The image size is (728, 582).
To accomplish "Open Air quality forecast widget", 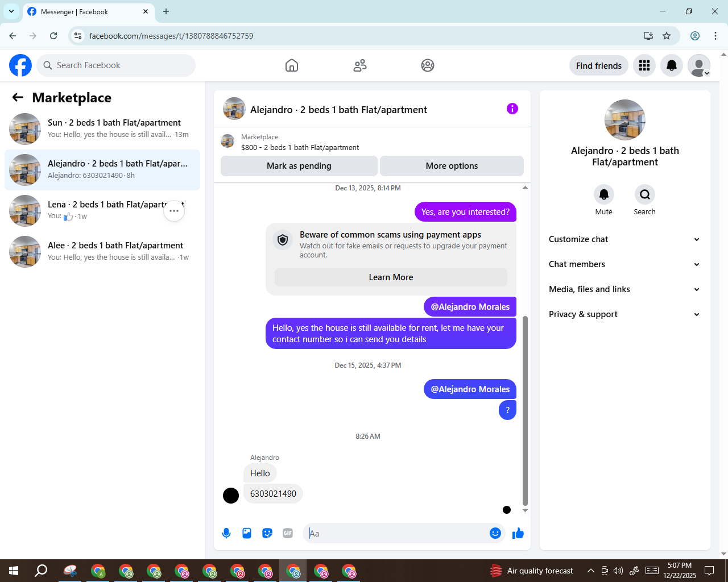I will click(532, 571).
